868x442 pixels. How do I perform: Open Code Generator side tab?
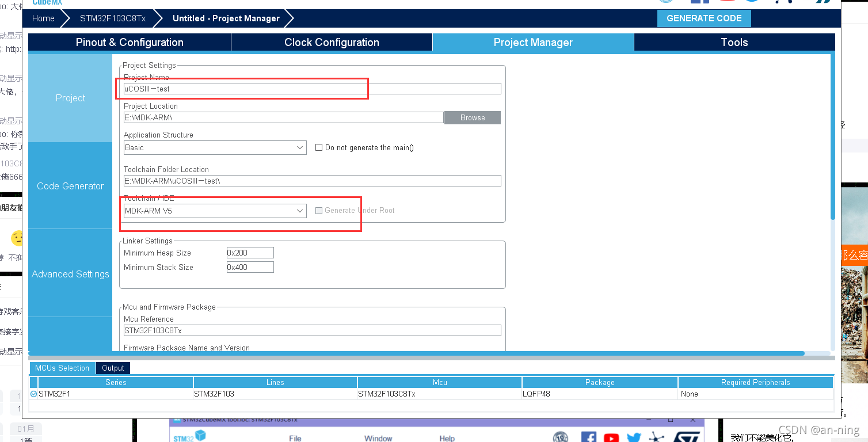(x=70, y=186)
